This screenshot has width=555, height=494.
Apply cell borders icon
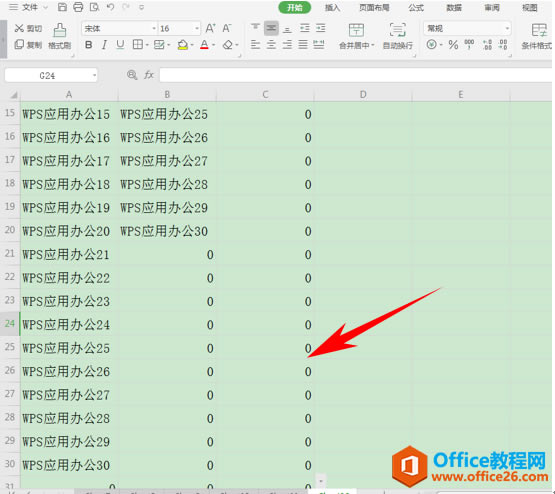point(137,45)
